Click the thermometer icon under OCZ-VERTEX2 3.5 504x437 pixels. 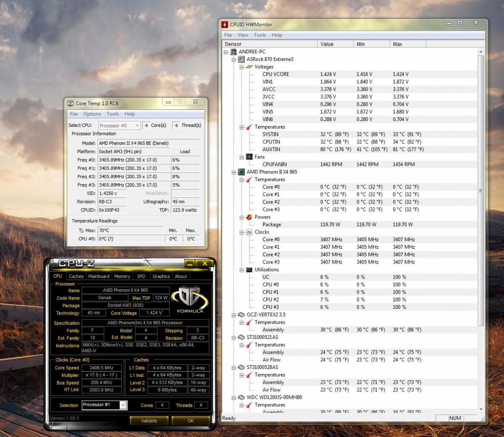249,322
